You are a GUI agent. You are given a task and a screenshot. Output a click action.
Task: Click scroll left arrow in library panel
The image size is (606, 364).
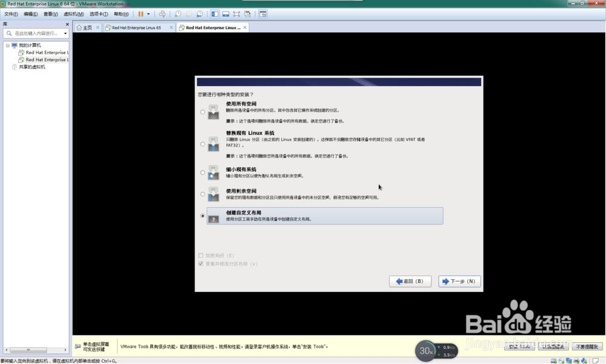pos(6,350)
